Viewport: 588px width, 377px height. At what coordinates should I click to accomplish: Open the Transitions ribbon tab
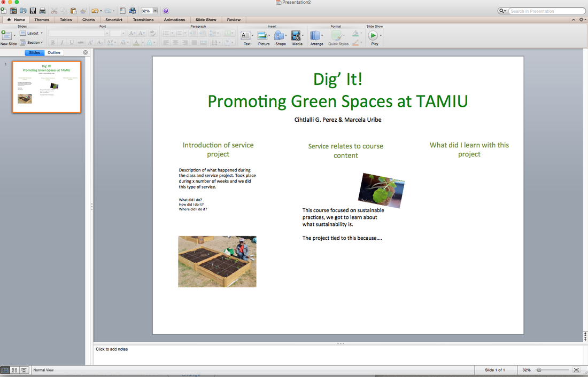pos(143,20)
